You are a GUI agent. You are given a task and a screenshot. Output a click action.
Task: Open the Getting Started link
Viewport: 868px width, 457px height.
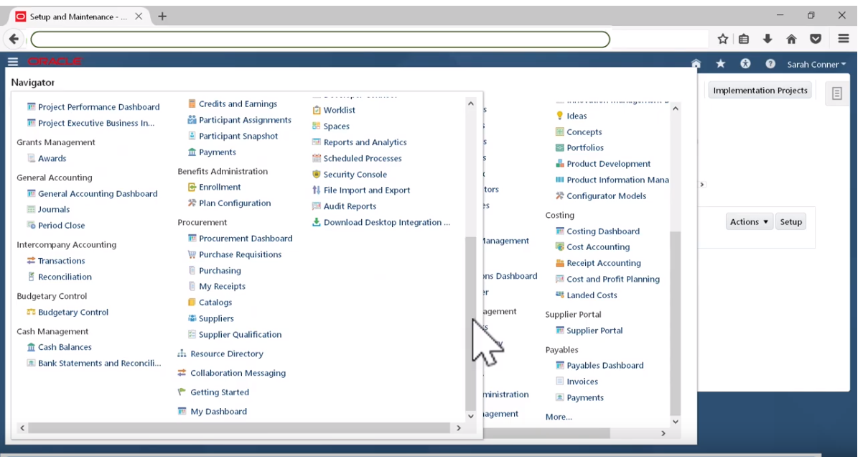218,392
